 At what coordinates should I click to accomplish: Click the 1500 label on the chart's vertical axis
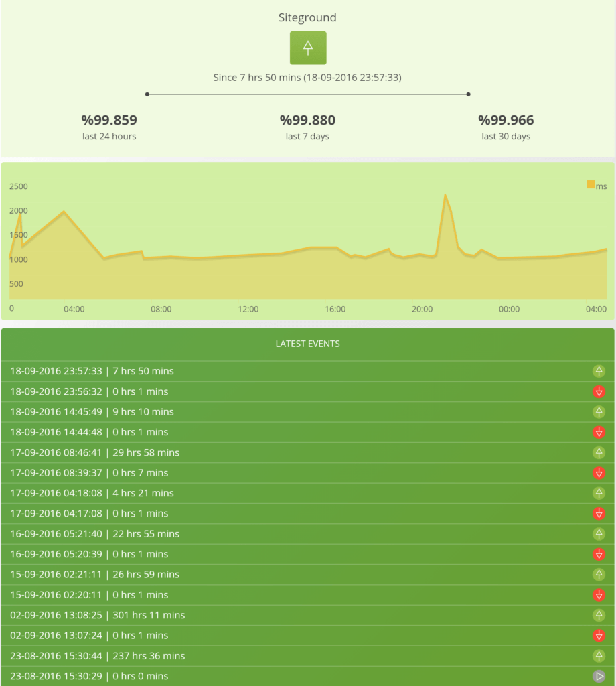pyautogui.click(x=18, y=235)
